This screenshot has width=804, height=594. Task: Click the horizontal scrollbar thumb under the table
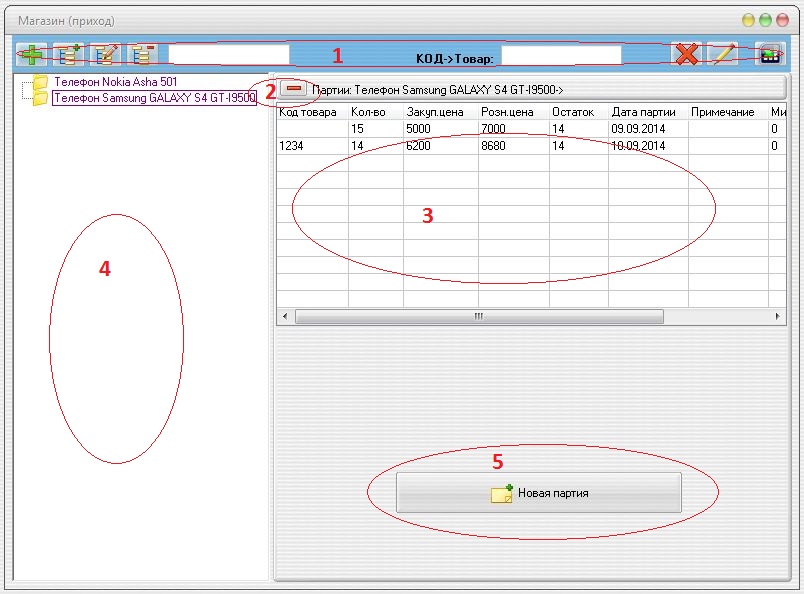479,316
